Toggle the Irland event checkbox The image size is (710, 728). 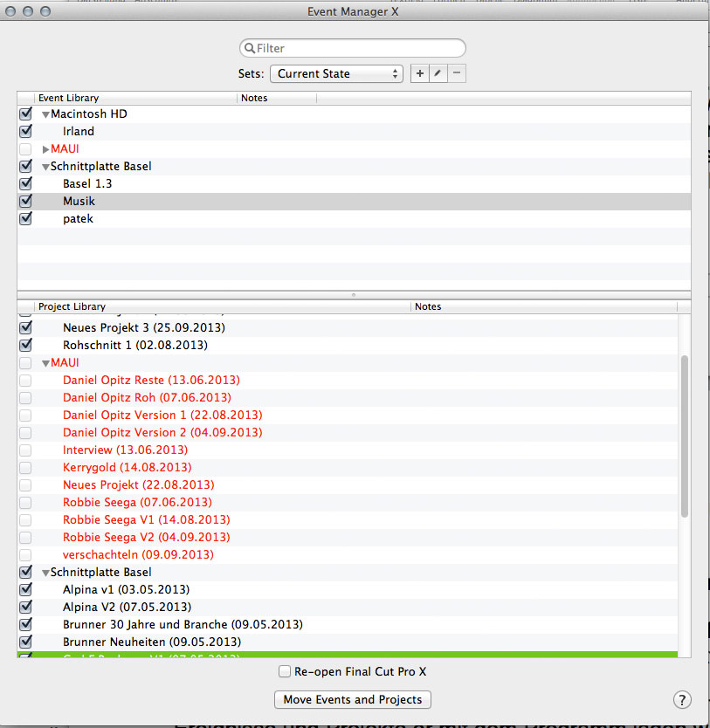tap(25, 132)
